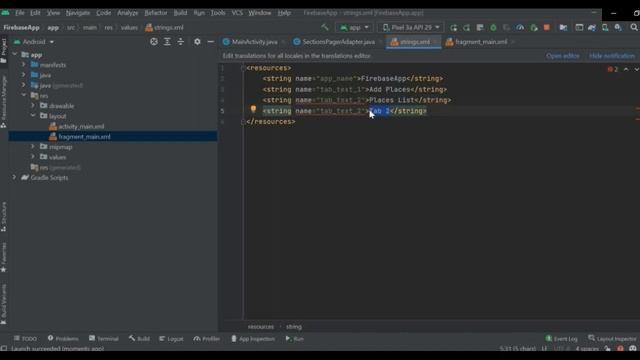Open the app run configuration dropdown

(x=354, y=27)
